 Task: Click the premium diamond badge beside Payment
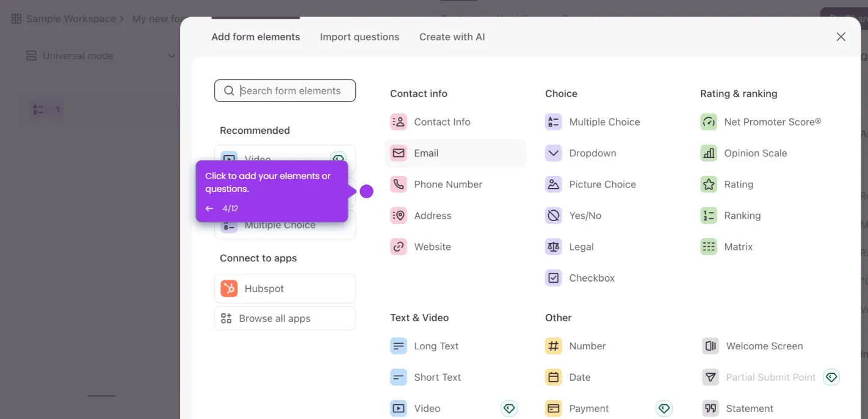(664, 408)
